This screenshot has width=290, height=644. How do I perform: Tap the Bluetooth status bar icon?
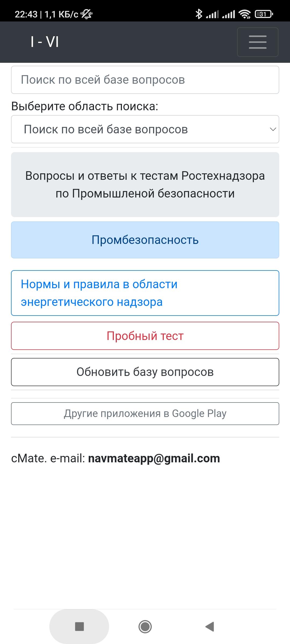[199, 14]
